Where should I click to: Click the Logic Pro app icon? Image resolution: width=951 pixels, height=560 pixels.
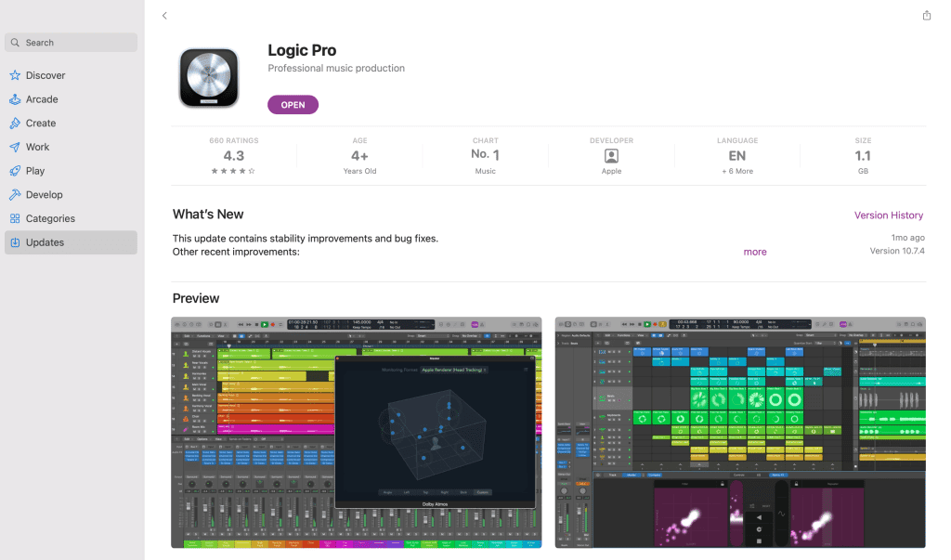coord(209,78)
